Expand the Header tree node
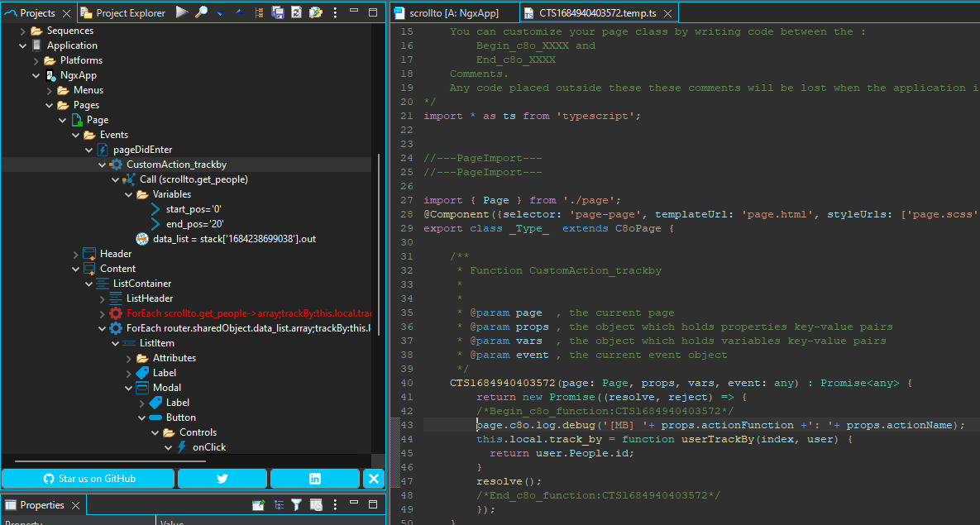Image resolution: width=980 pixels, height=525 pixels. pos(76,254)
